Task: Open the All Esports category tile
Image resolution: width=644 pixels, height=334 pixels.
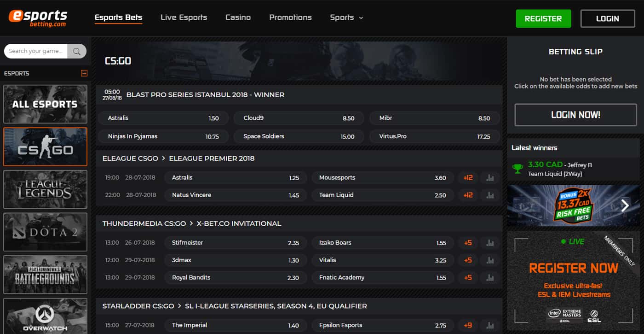Action: 45,104
